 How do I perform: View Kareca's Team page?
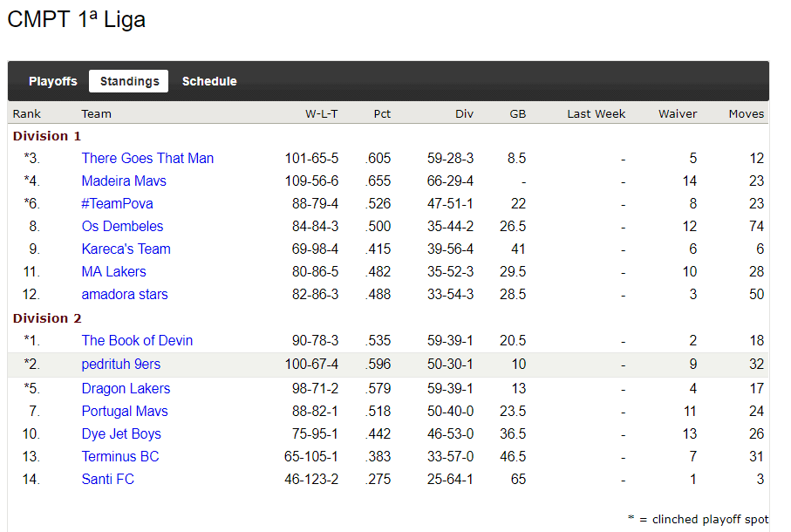(x=126, y=249)
